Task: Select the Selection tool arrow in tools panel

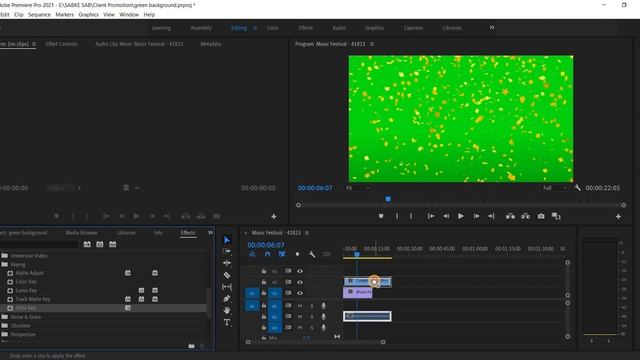Action: pos(227,240)
